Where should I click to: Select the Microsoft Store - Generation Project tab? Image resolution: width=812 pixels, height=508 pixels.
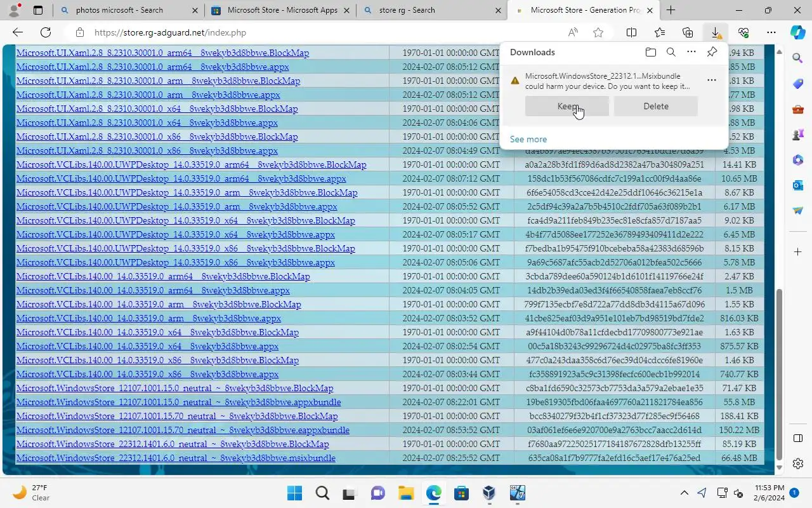(583, 10)
